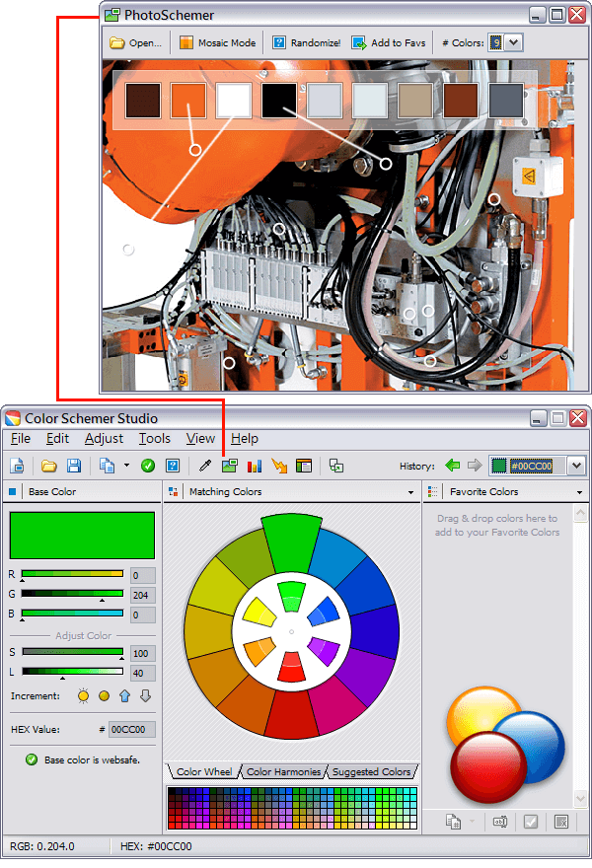This screenshot has height=868, width=592.
Task: Select the orange palette swatch
Action: point(188,101)
